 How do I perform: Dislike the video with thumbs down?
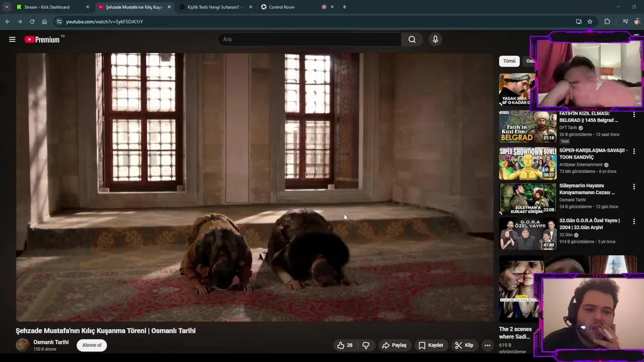(x=366, y=345)
